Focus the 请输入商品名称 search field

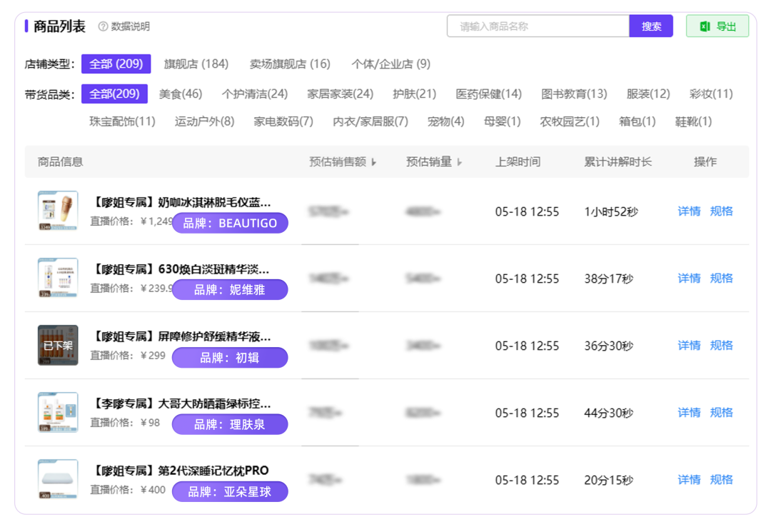pyautogui.click(x=538, y=26)
